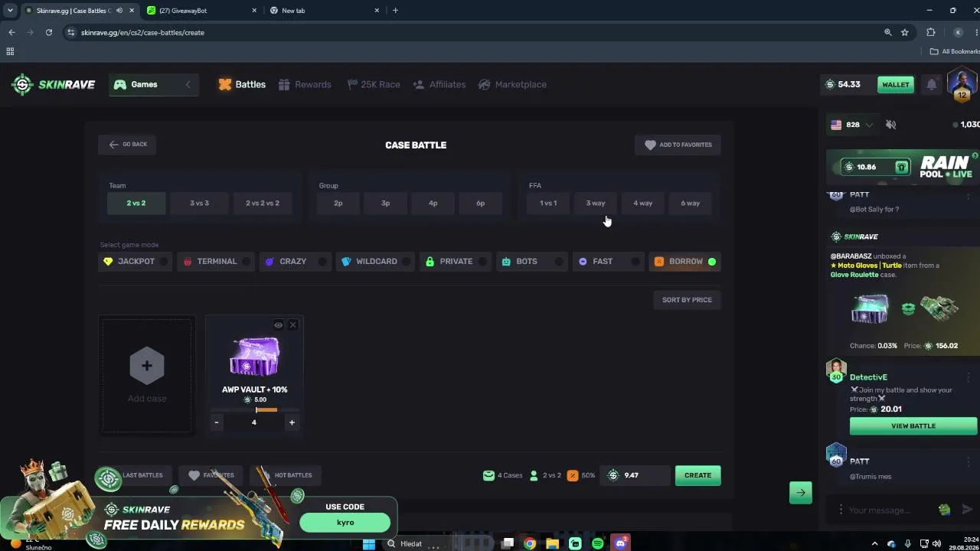The width and height of the screenshot is (980, 551).
Task: Click the Add case plus tile
Action: [147, 374]
